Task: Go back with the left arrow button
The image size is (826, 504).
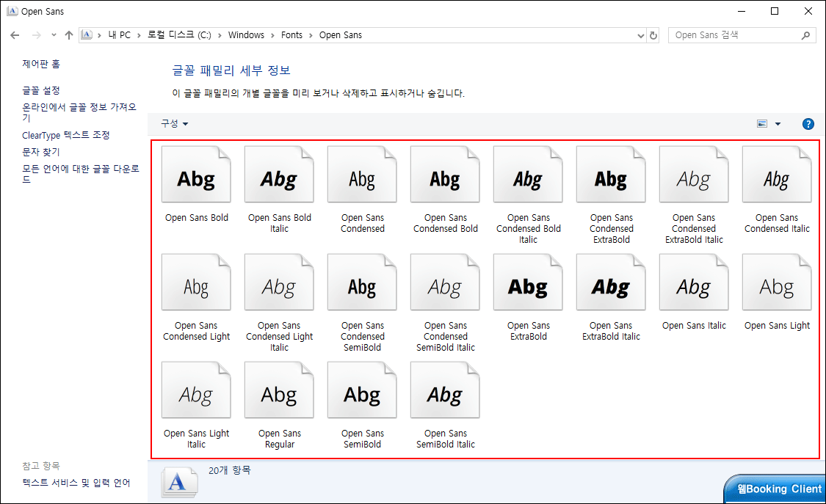Action: point(15,35)
